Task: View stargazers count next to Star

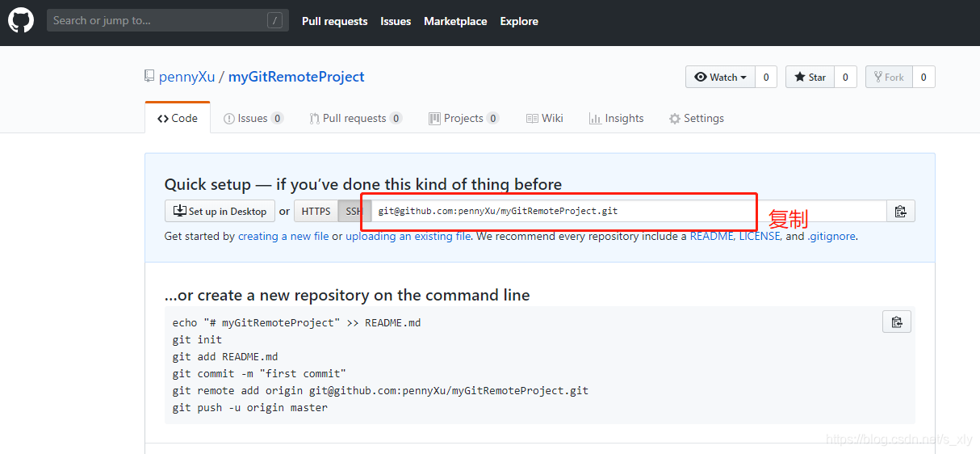Action: point(845,77)
